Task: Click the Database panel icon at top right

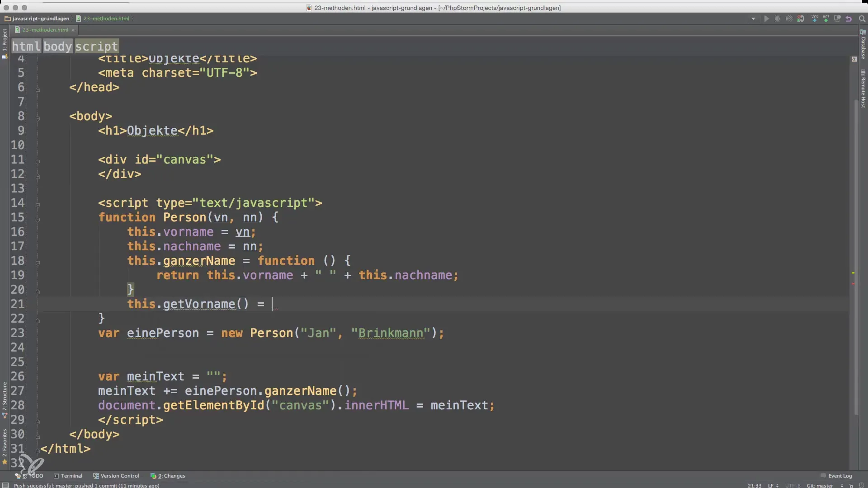Action: tap(863, 32)
